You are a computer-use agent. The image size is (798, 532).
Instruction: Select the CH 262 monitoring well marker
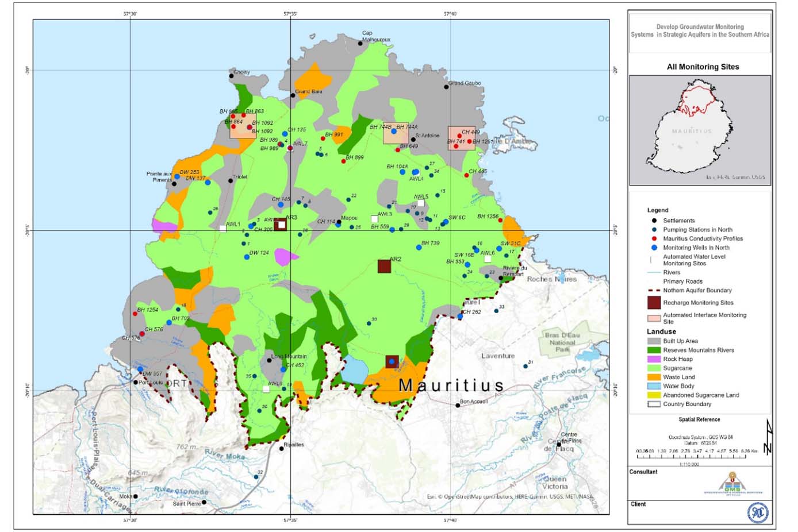(460, 316)
